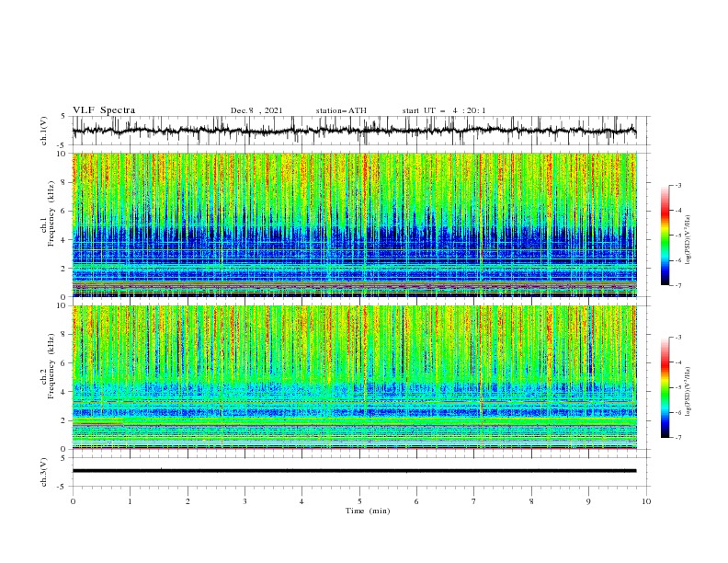Click time axis tick label "6"
The width and height of the screenshot is (728, 563).
coord(416,501)
